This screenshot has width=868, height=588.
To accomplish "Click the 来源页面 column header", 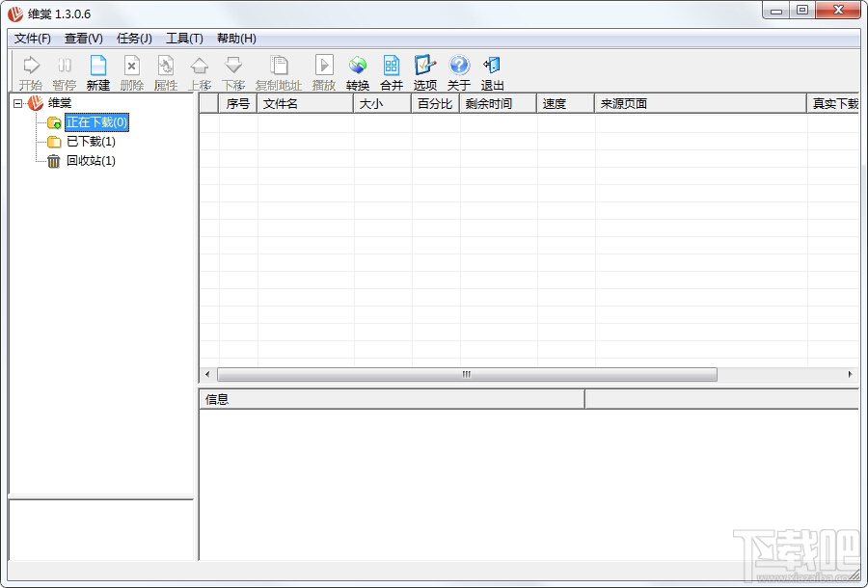I will pos(701,103).
